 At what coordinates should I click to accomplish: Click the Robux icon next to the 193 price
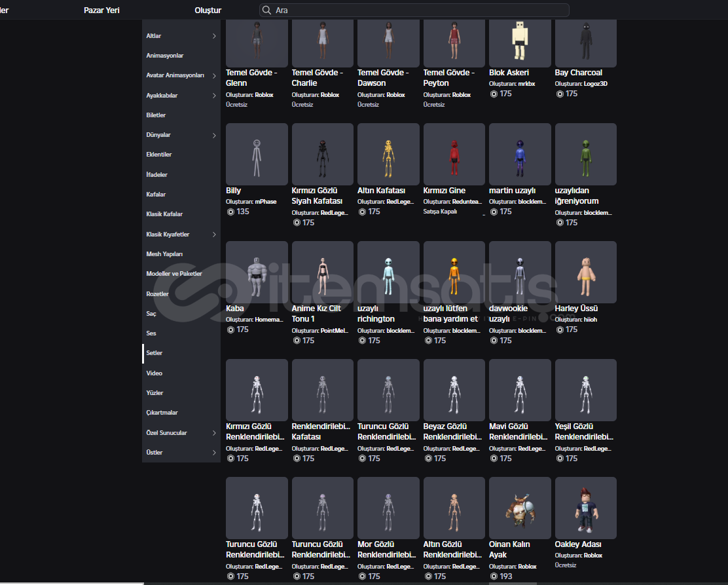click(494, 576)
